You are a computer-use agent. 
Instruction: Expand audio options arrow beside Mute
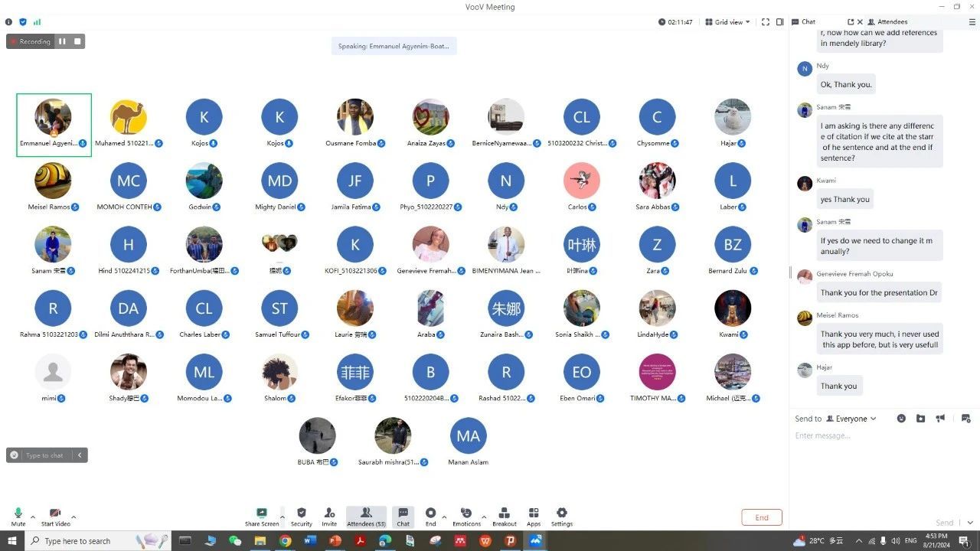[33, 517]
